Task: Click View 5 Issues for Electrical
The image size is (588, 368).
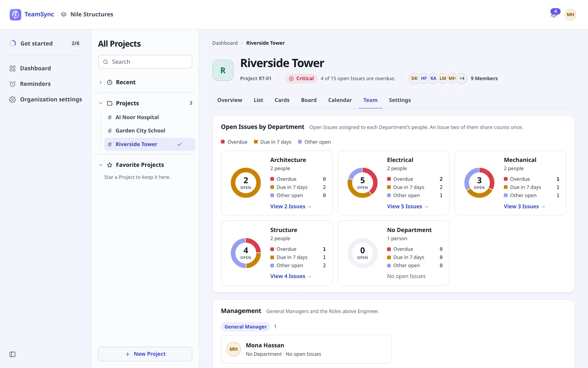Action: (x=407, y=206)
